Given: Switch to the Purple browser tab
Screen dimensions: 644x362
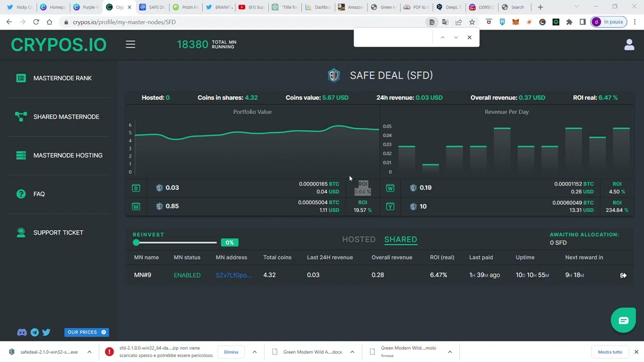Looking at the screenshot, I should point(86,7).
